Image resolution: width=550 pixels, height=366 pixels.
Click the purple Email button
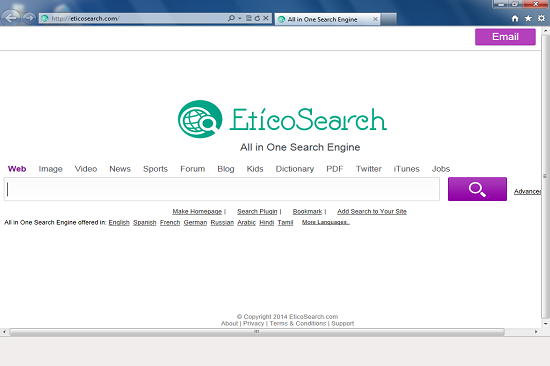(x=505, y=37)
